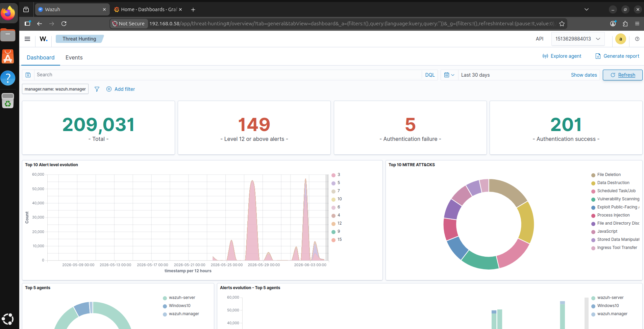The image size is (644, 329).
Task: Close the Wazuh browser tab
Action: click(104, 9)
